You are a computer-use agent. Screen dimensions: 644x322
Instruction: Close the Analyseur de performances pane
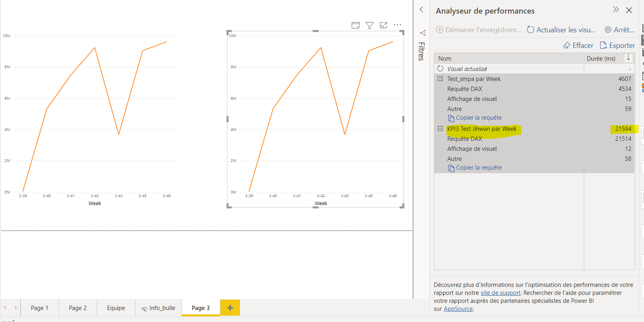[629, 10]
